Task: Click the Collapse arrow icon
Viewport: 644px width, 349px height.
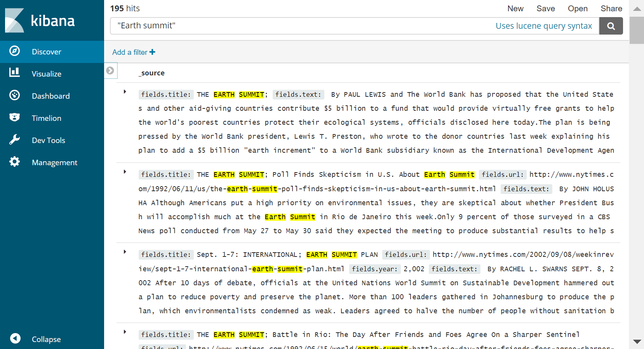Action: (x=15, y=339)
